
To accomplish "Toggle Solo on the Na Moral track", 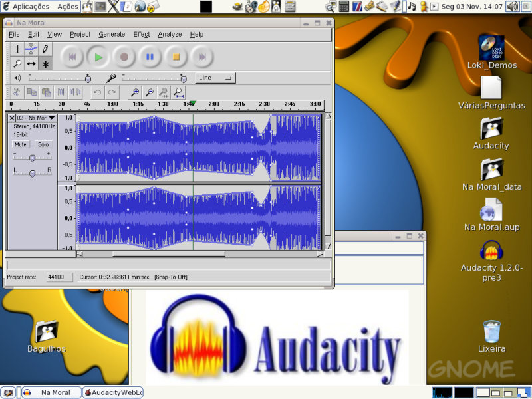I will click(x=43, y=144).
